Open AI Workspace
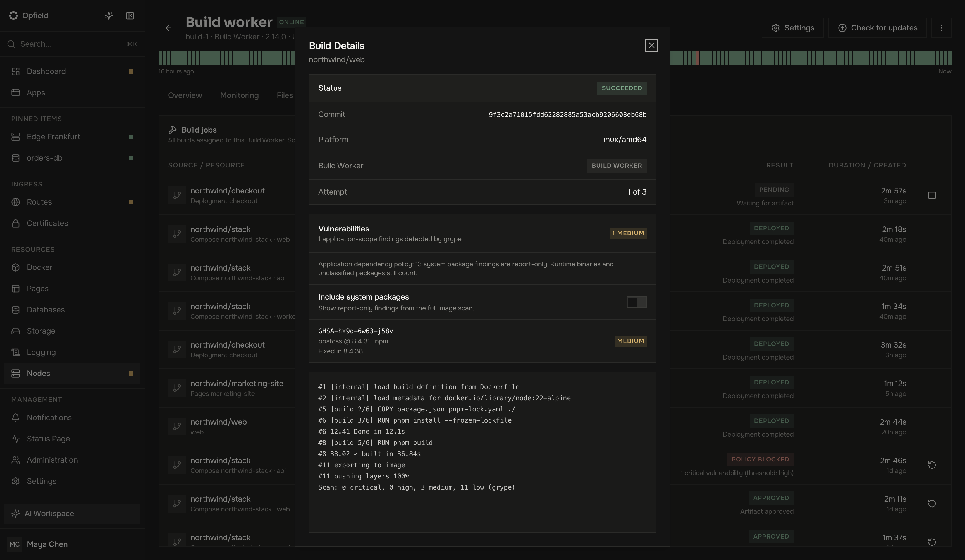Screen dimensions: 965x560 click(x=72, y=513)
